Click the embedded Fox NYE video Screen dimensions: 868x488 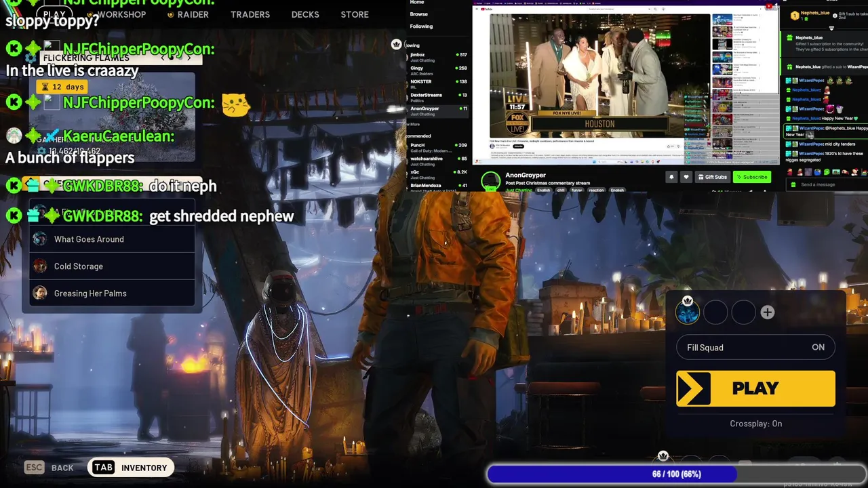tap(599, 75)
